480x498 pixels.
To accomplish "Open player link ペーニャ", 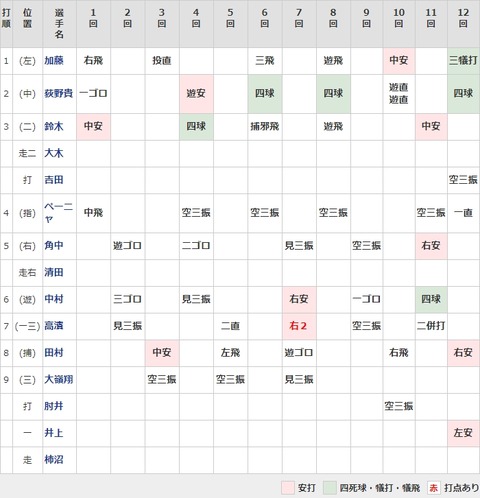I will (58, 213).
